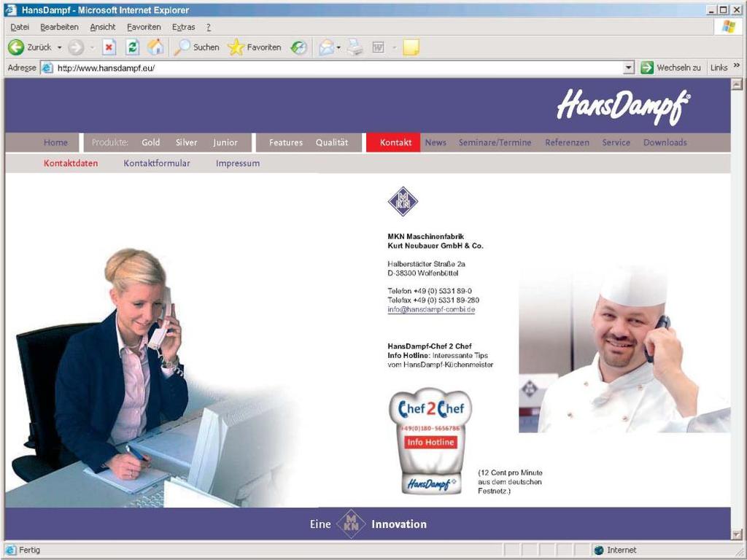Screen dimensions: 747x560
Task: Click the Internet zone globe icon in status bar
Action: 599,550
